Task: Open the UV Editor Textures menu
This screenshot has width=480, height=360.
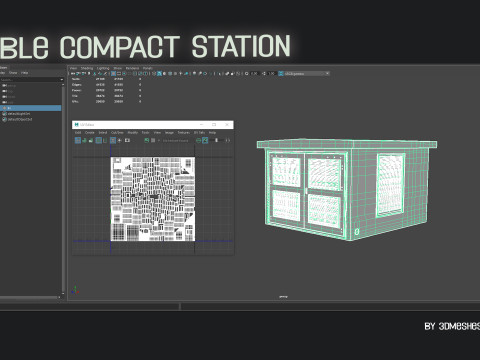Action: [184, 132]
